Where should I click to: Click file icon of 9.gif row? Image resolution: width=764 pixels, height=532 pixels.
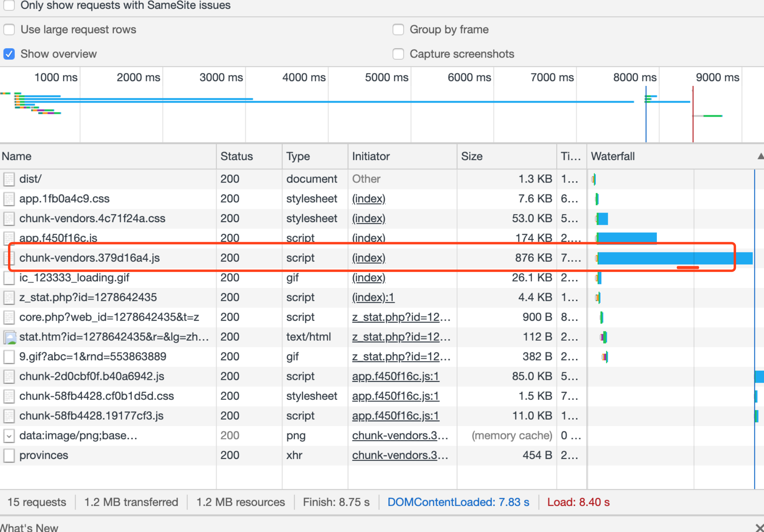pyautogui.click(x=9, y=356)
